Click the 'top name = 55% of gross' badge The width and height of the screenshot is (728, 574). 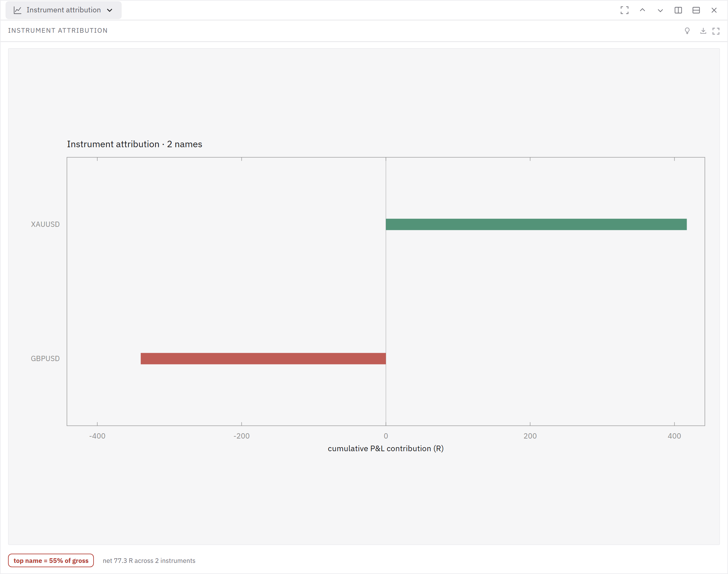(51, 560)
